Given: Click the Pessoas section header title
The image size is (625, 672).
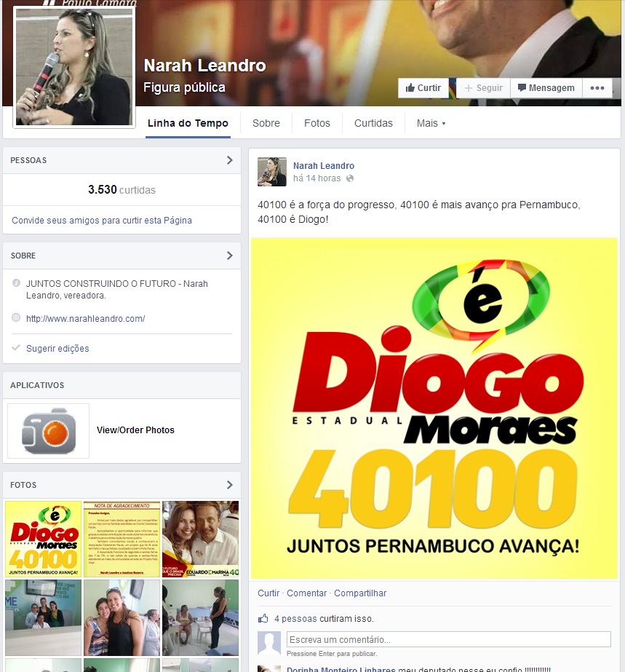Looking at the screenshot, I should [28, 160].
